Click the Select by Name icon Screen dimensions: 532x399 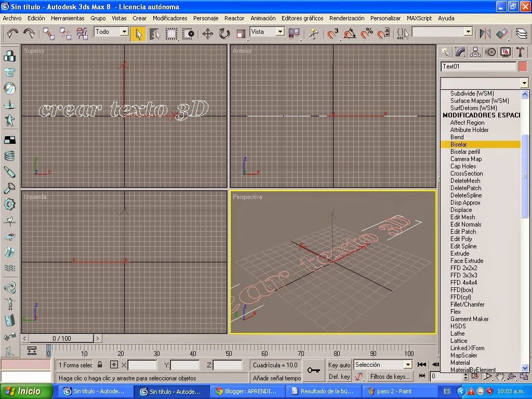[154, 34]
